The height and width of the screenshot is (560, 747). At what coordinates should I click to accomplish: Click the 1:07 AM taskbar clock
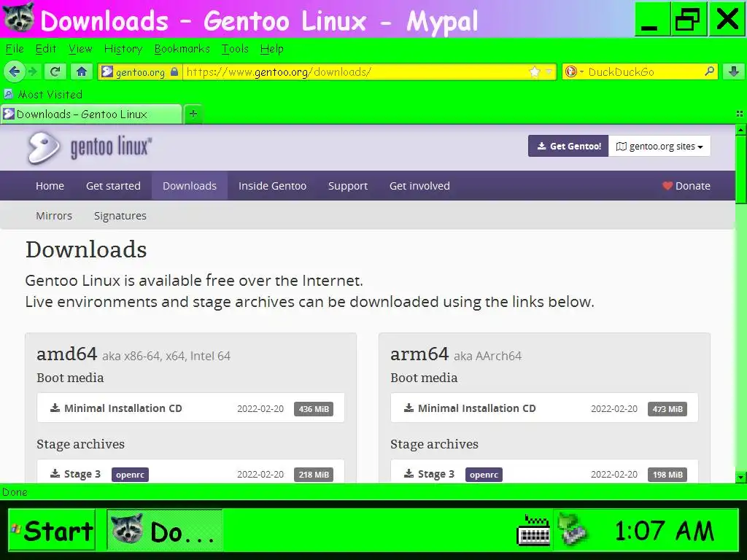664,531
